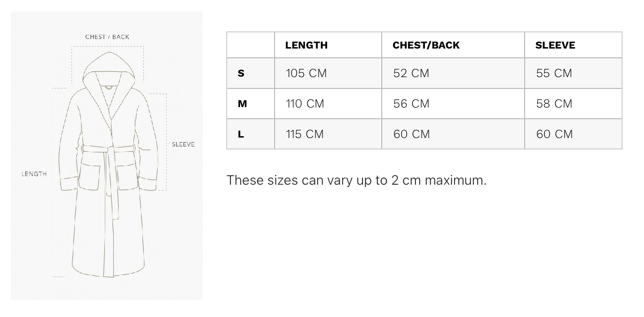644x317 pixels.
Task: Select the SLEEVE column header
Action: pyautogui.click(x=573, y=45)
